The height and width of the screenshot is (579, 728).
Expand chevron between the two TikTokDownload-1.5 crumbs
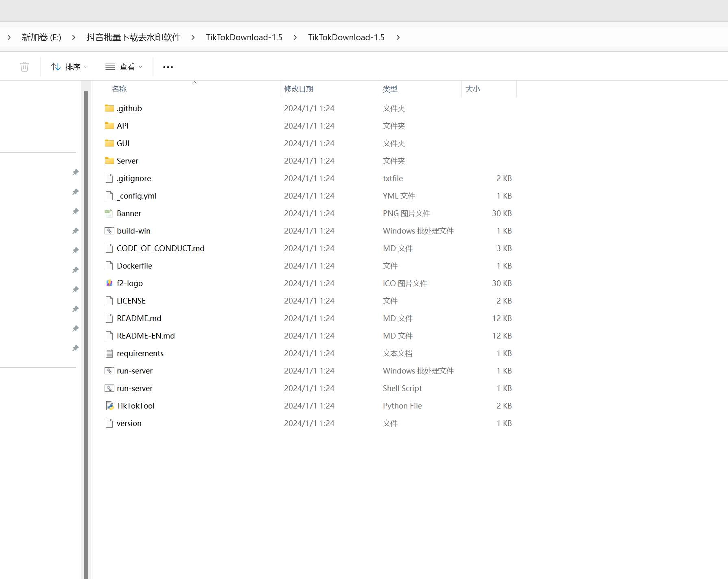click(x=295, y=37)
